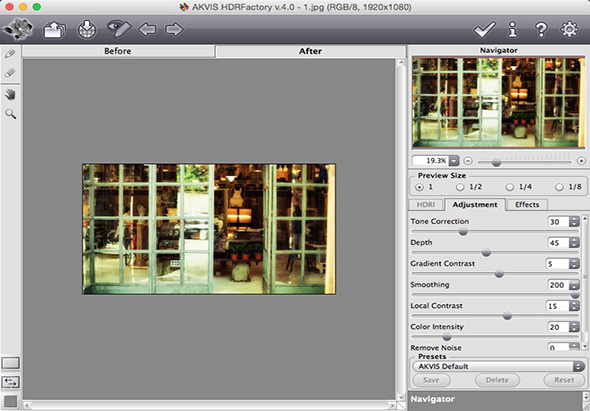This screenshot has height=411, width=590.
Task: Open program info via the i icon
Action: click(512, 29)
